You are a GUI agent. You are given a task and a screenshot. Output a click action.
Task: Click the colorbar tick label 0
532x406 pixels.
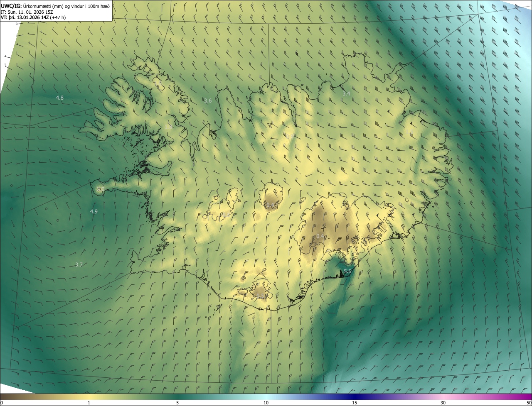click(x=2, y=403)
